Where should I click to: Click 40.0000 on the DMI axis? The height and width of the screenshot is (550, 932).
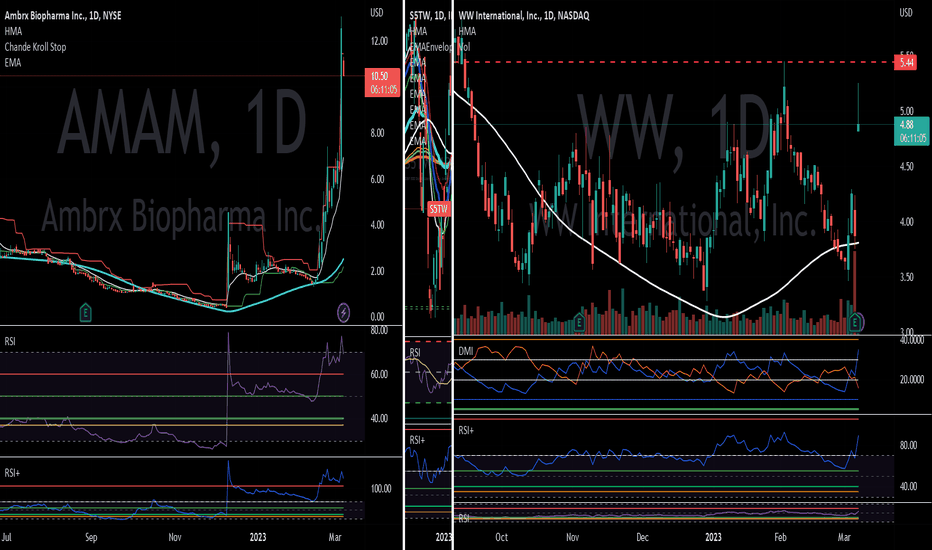pos(912,340)
